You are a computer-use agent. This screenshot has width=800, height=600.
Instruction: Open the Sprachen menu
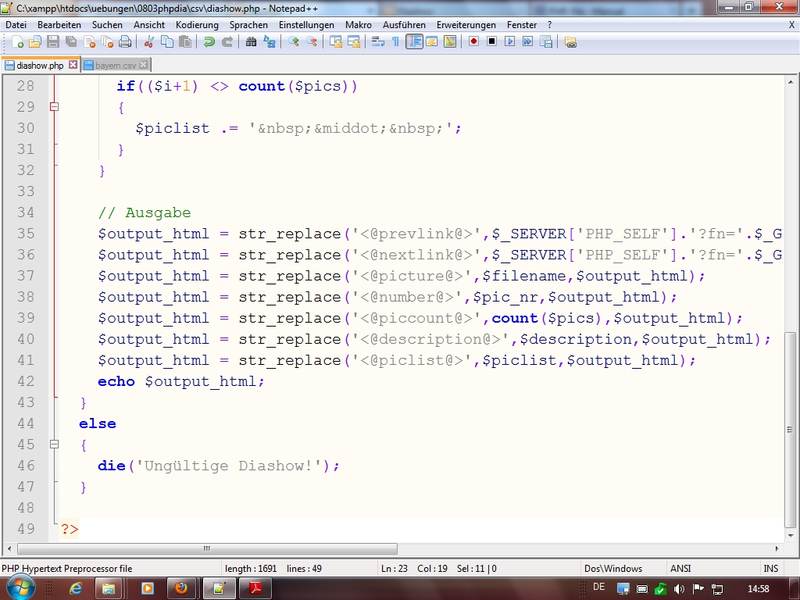pyautogui.click(x=248, y=23)
